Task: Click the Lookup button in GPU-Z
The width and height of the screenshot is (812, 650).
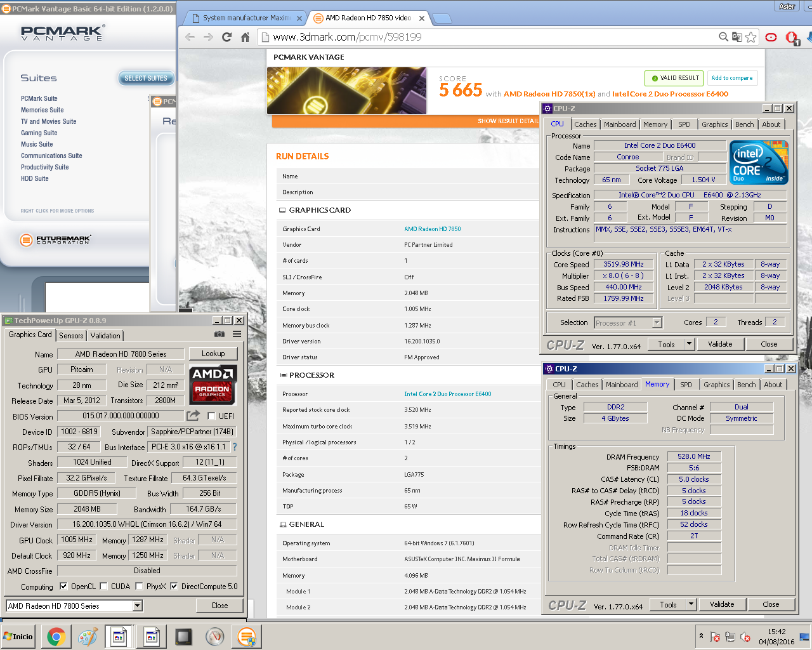Action: pos(213,354)
